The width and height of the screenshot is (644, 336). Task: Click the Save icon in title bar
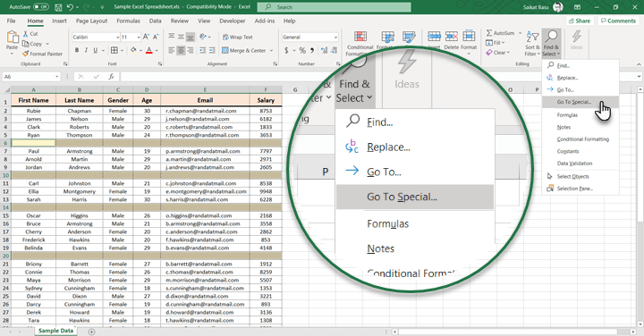pos(58,7)
